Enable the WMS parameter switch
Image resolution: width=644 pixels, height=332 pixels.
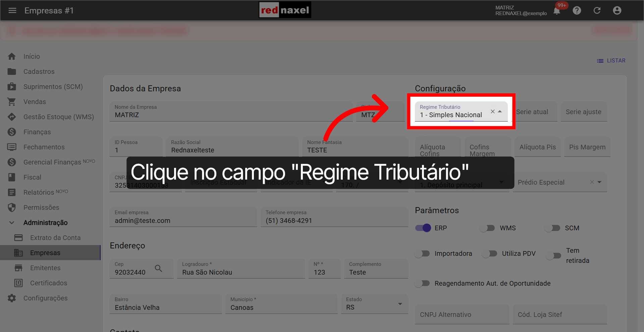click(x=487, y=228)
